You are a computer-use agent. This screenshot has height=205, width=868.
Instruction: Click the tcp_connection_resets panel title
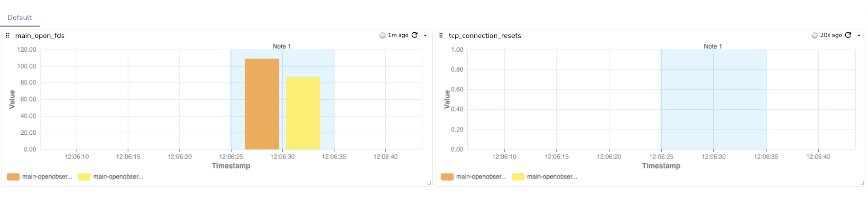(485, 36)
